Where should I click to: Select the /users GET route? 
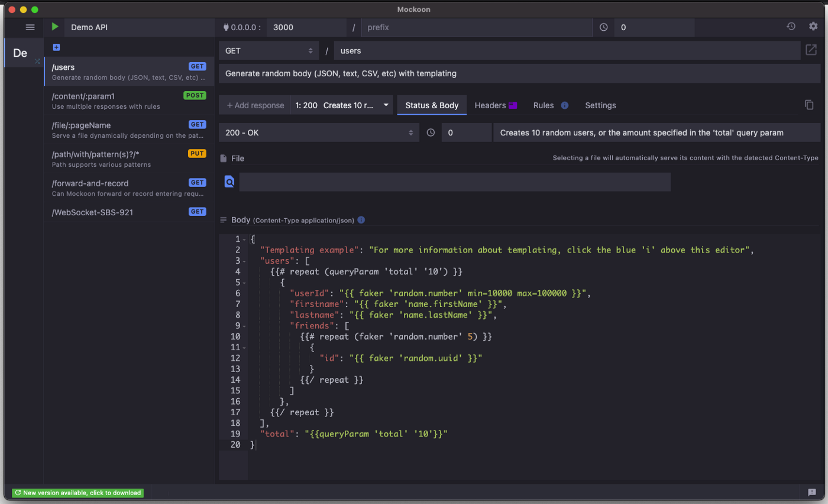point(129,72)
